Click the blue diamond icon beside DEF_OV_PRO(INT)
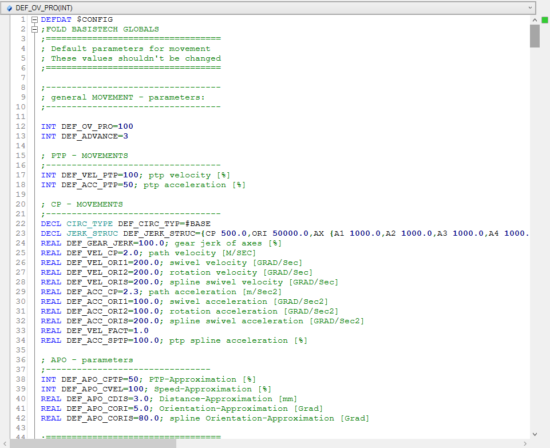Screen dimensions: 550x448 (9, 8)
